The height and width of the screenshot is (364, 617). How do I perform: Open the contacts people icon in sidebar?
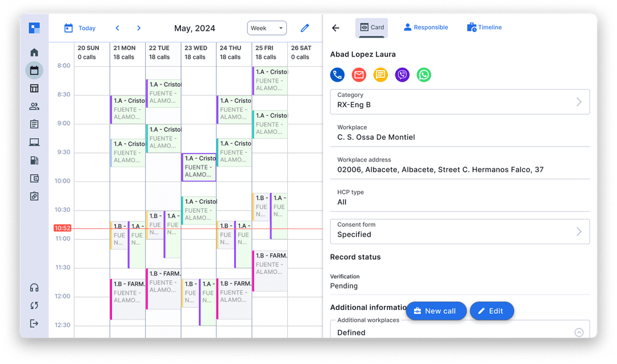tap(34, 106)
